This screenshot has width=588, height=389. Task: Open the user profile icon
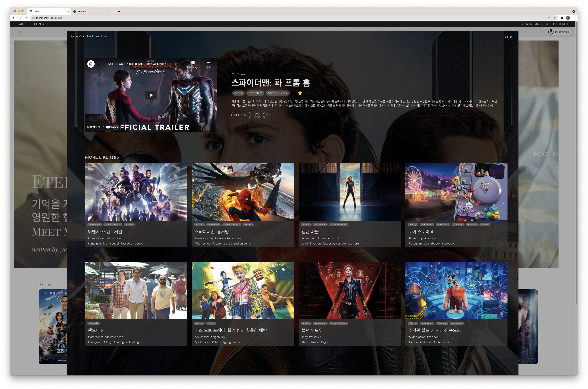(x=550, y=32)
